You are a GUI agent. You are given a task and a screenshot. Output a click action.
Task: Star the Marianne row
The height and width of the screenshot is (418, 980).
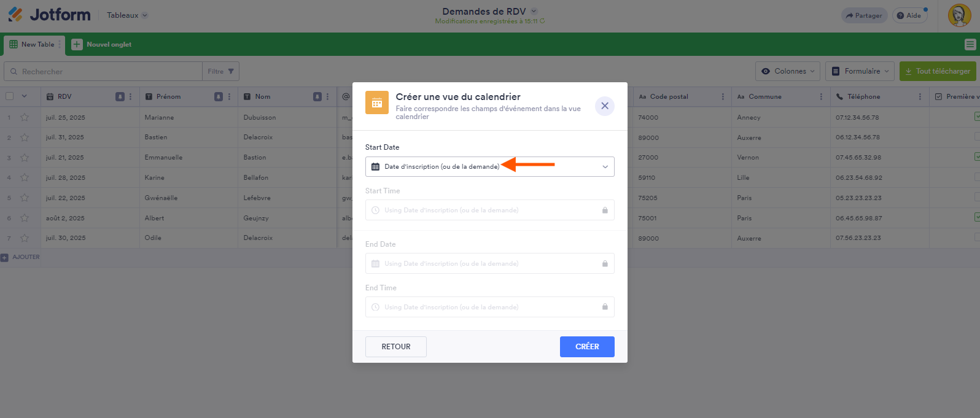tap(25, 117)
